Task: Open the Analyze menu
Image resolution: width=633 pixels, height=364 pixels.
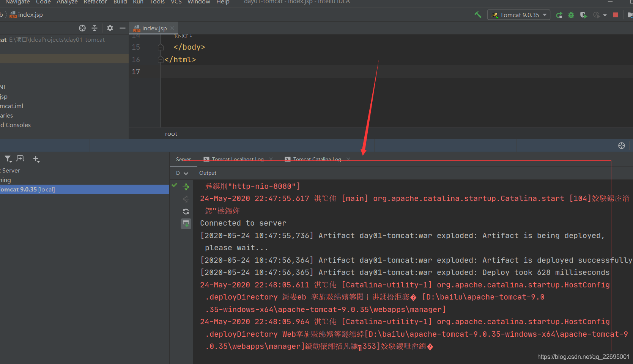Action: (67, 2)
